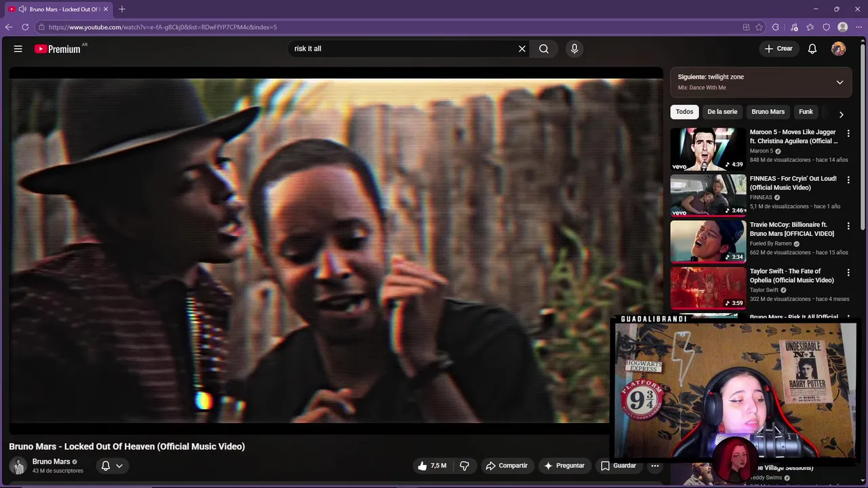Open the Bruno Mars channel name link
The image size is (868, 488).
coord(51,462)
